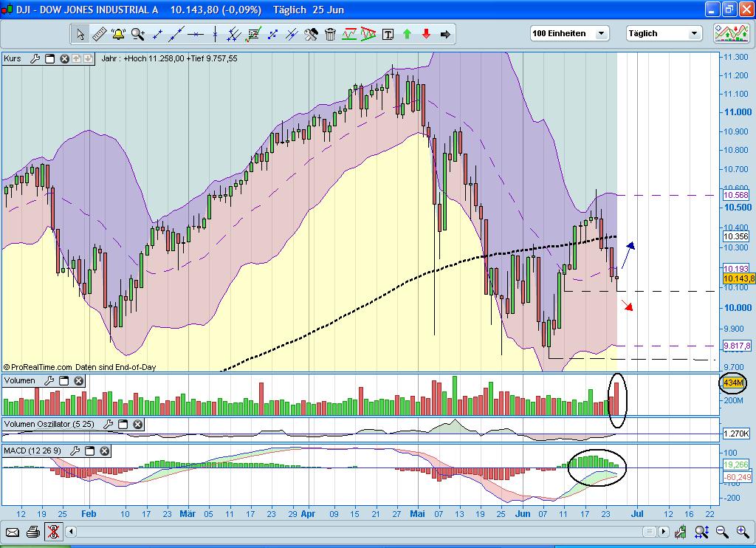Zoom out with the minus magnifier

(722, 532)
